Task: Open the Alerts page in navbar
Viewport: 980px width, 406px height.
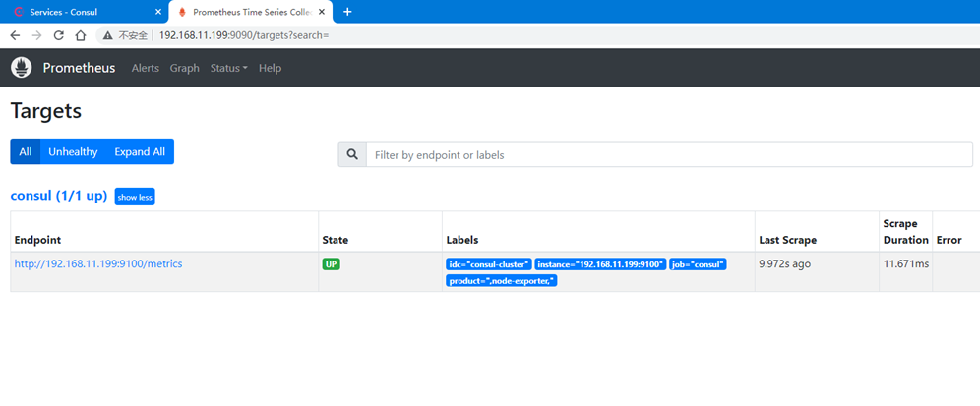Action: point(145,68)
